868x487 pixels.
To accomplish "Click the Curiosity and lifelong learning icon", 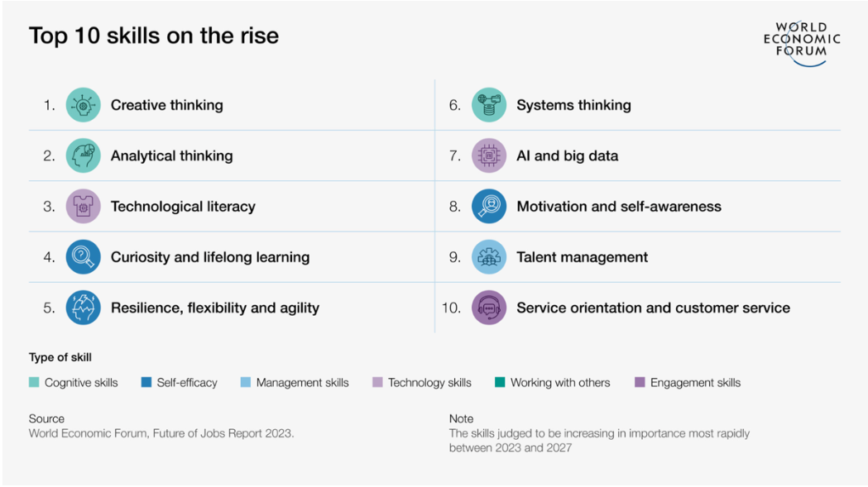I will click(83, 257).
